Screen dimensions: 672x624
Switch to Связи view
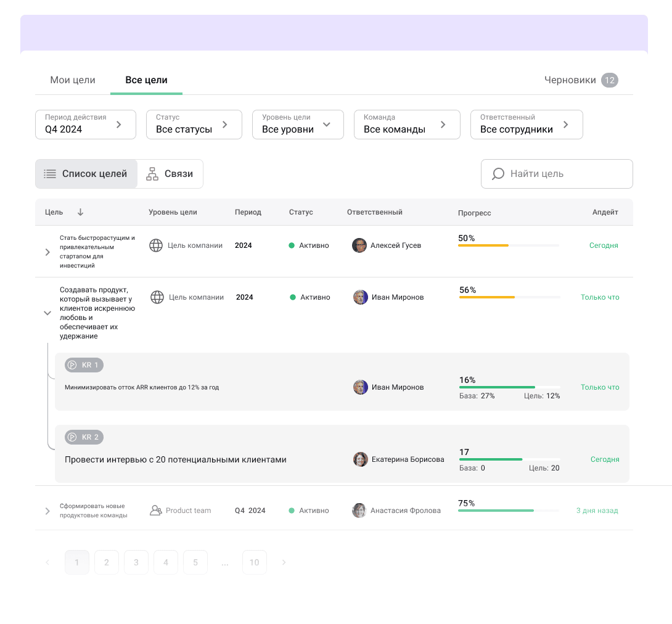170,174
